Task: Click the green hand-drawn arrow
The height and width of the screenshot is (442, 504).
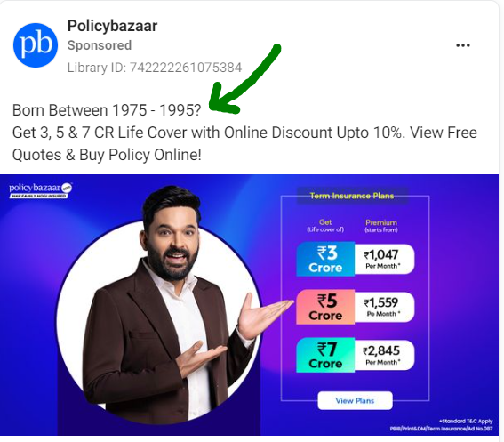Action: point(244,80)
